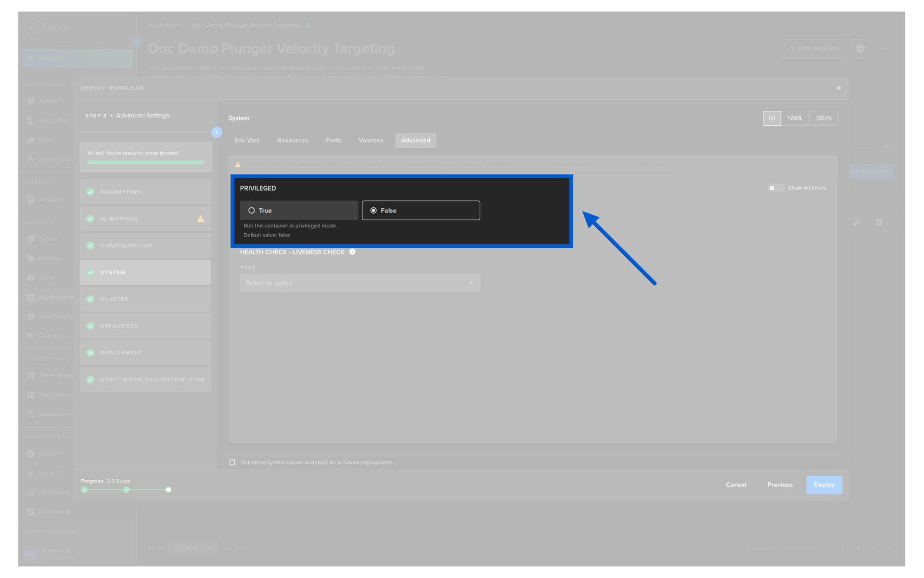Open Assets in the sidebar
The height and width of the screenshot is (578, 924).
[x=48, y=101]
